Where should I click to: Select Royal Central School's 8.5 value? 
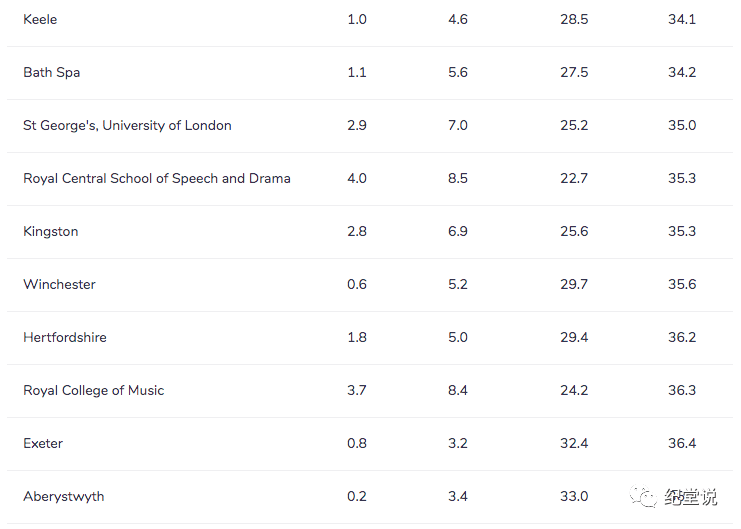(458, 178)
